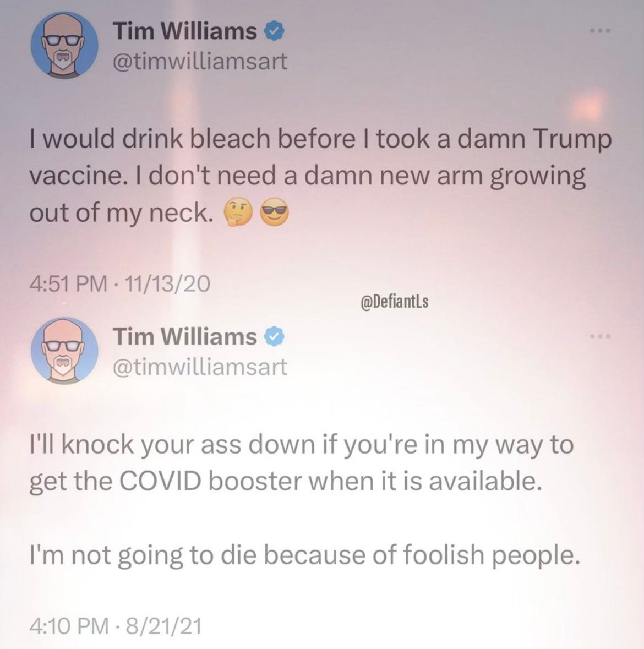Viewport: 644px width, 649px height.
Task: Click the 4:10 PM · 8/21/21 timestamp
Action: pos(116,626)
